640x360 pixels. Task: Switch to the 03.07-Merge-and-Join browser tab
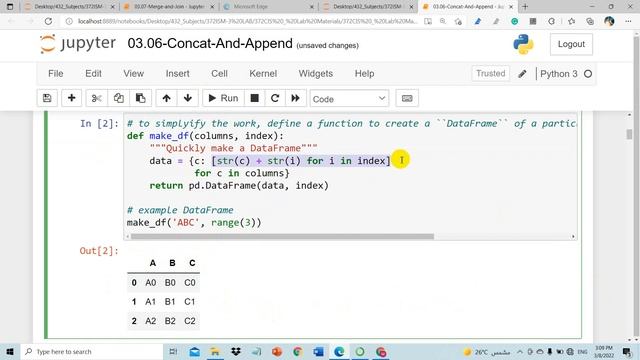tap(169, 7)
